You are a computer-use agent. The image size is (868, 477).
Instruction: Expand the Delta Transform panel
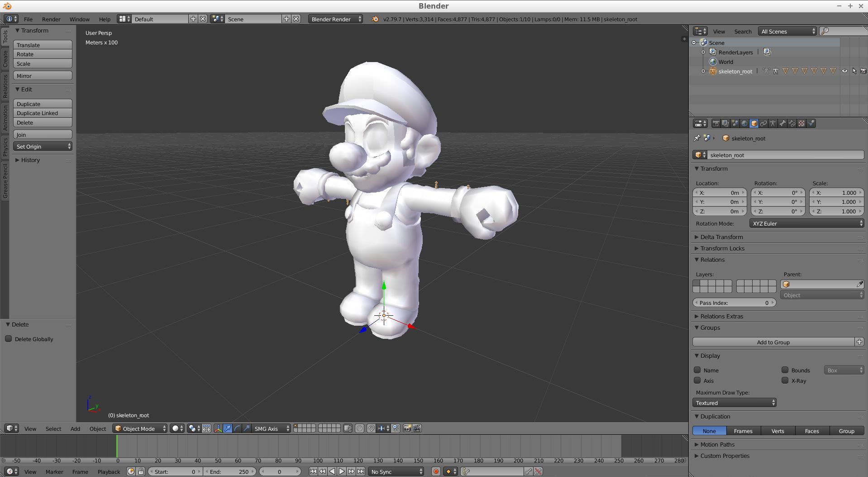(721, 237)
